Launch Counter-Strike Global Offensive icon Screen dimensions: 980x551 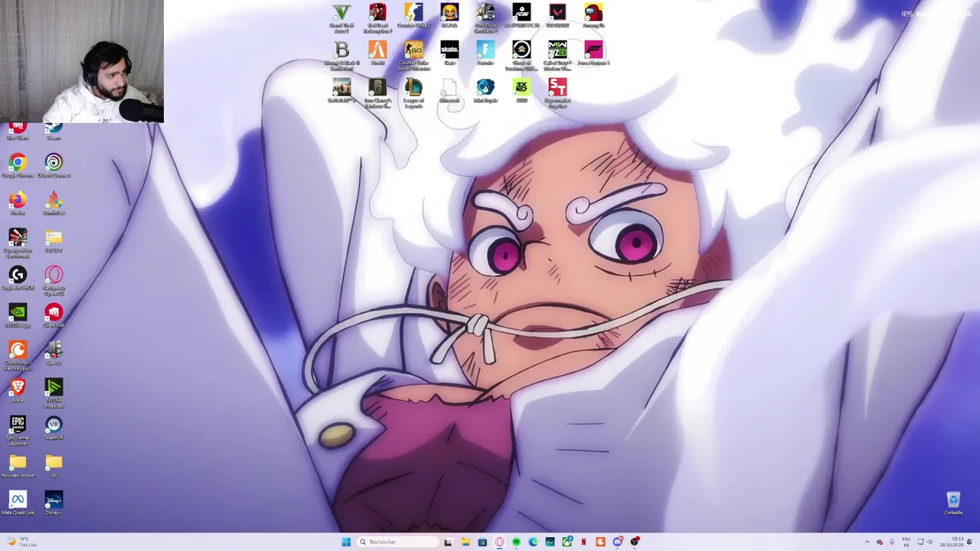click(x=413, y=56)
